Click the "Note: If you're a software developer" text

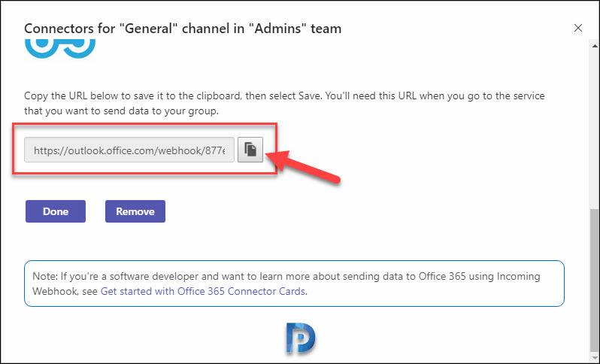point(286,284)
